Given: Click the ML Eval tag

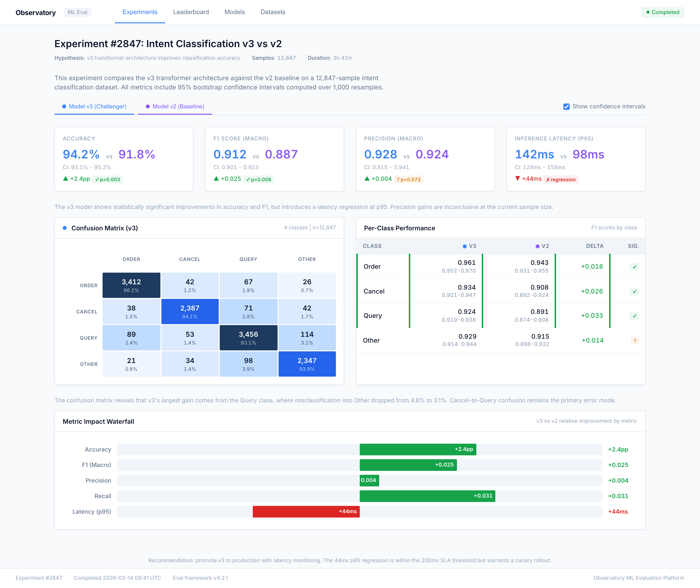Looking at the screenshot, I should click(77, 12).
